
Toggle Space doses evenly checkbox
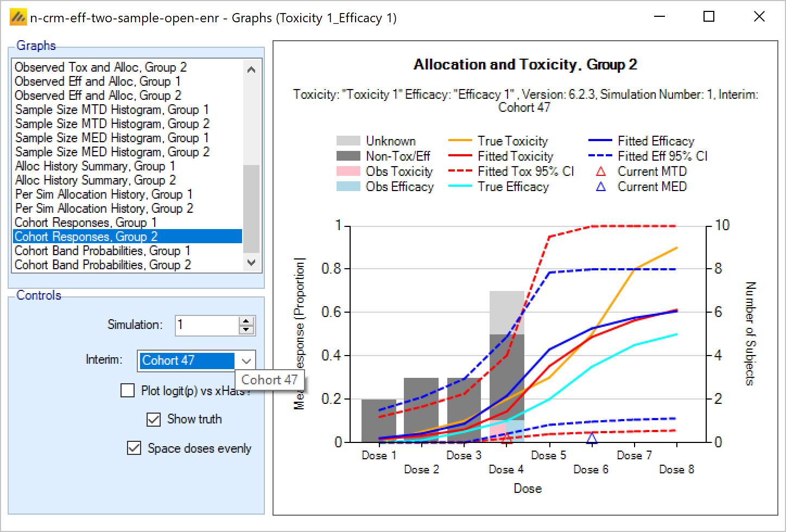pyautogui.click(x=134, y=448)
